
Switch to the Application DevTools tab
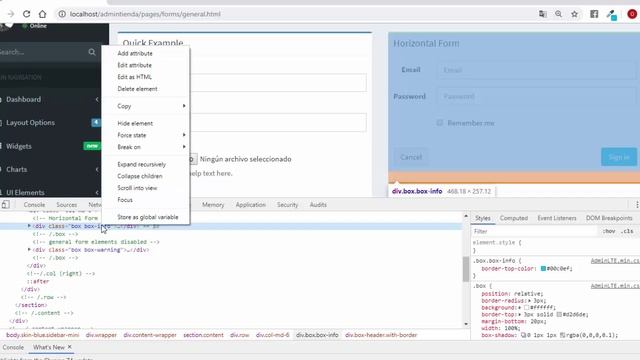tap(251, 204)
